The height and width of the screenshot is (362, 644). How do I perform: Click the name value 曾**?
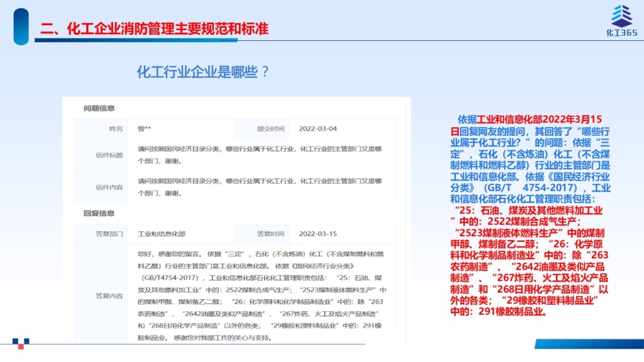point(144,129)
